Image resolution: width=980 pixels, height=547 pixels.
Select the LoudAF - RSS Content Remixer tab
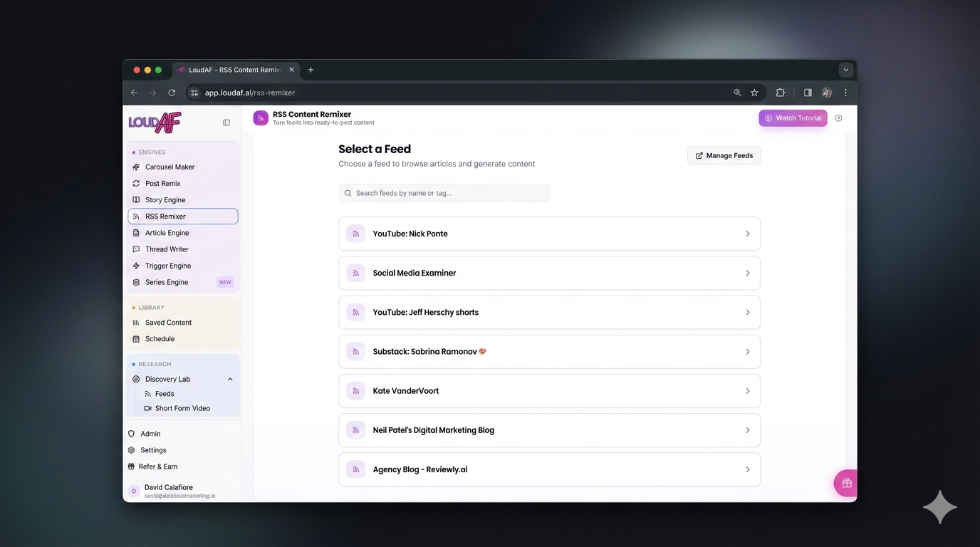point(236,70)
